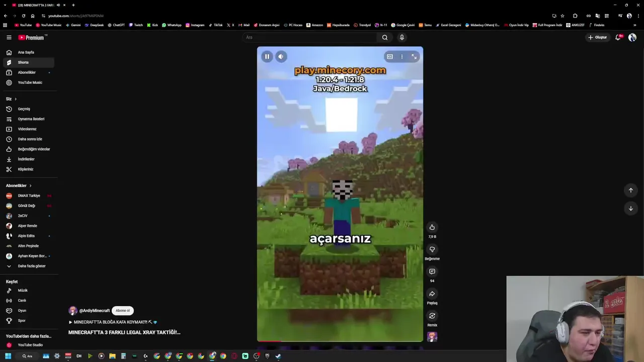
Task: Start voice search with microphone
Action: click(401, 37)
